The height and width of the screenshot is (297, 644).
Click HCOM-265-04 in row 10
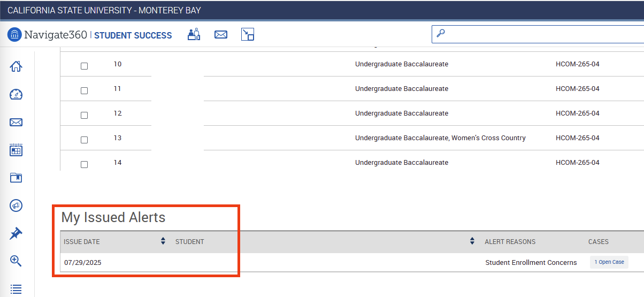(x=578, y=64)
